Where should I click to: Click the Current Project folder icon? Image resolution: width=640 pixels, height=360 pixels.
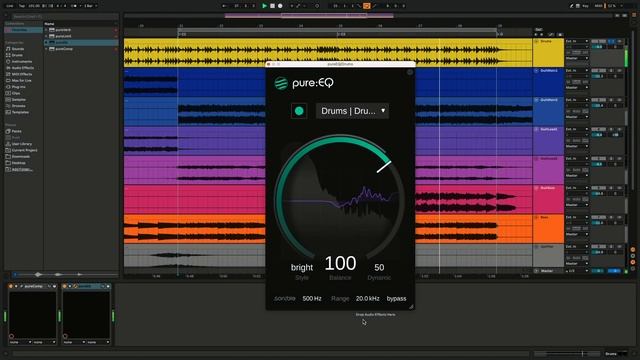[x=8, y=150]
